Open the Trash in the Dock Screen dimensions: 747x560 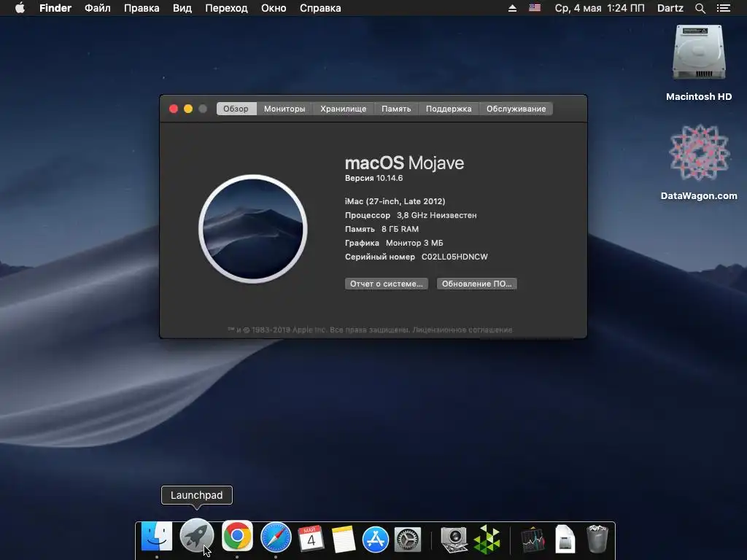[597, 539]
